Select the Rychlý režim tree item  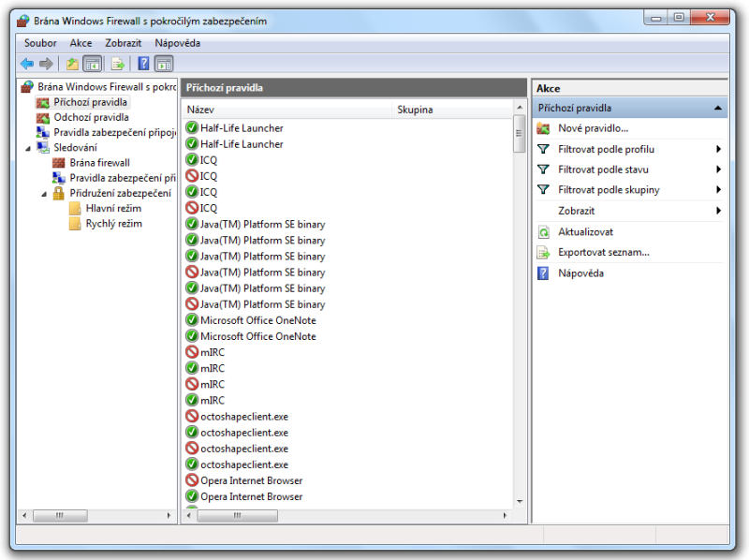coord(113,224)
